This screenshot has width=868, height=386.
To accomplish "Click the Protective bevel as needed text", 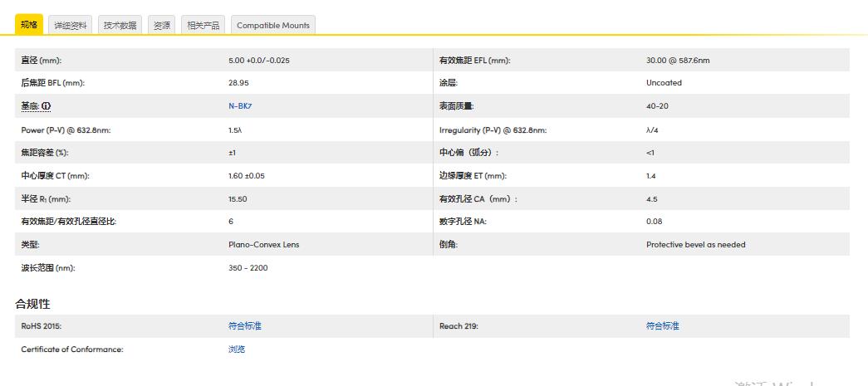I will coord(695,245).
